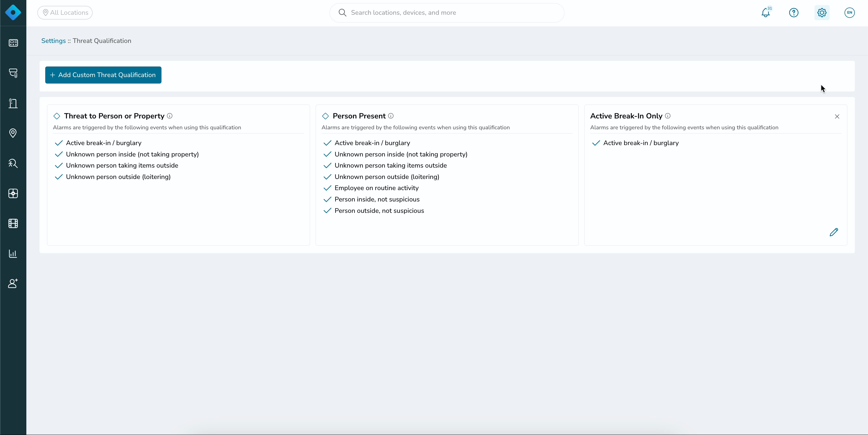Image resolution: width=868 pixels, height=435 pixels.
Task: Click magnifier icon in search bar
Action: click(x=342, y=13)
